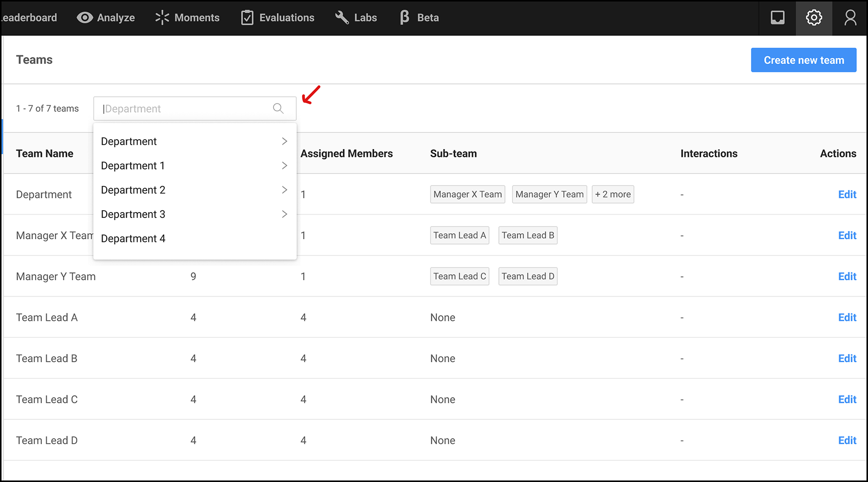Open the inbox tray icon
The image size is (868, 482).
click(x=778, y=18)
